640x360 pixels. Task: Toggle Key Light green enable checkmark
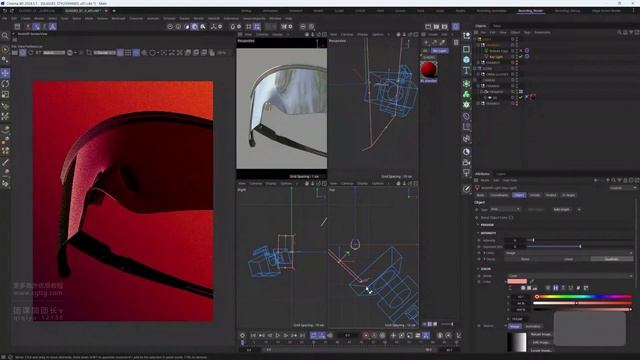(x=520, y=56)
